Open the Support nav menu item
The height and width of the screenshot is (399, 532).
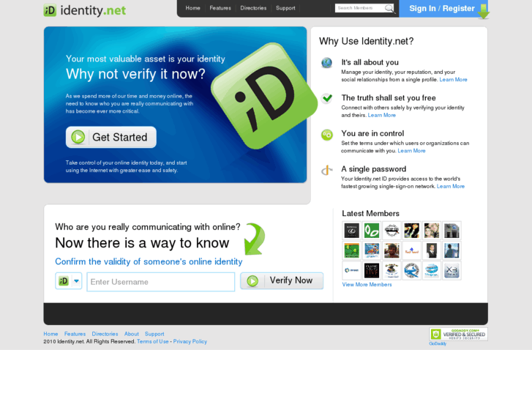tap(285, 8)
